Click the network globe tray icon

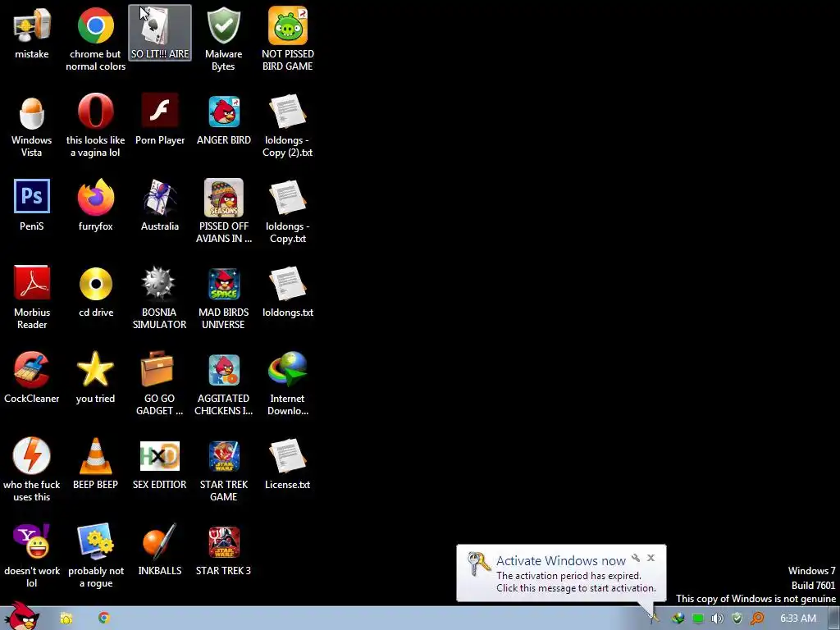[x=678, y=619]
